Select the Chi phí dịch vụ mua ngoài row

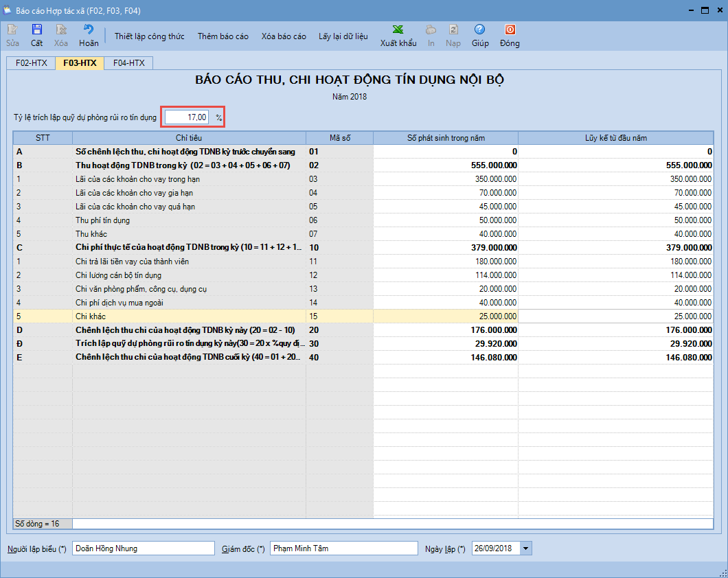pyautogui.click(x=363, y=303)
